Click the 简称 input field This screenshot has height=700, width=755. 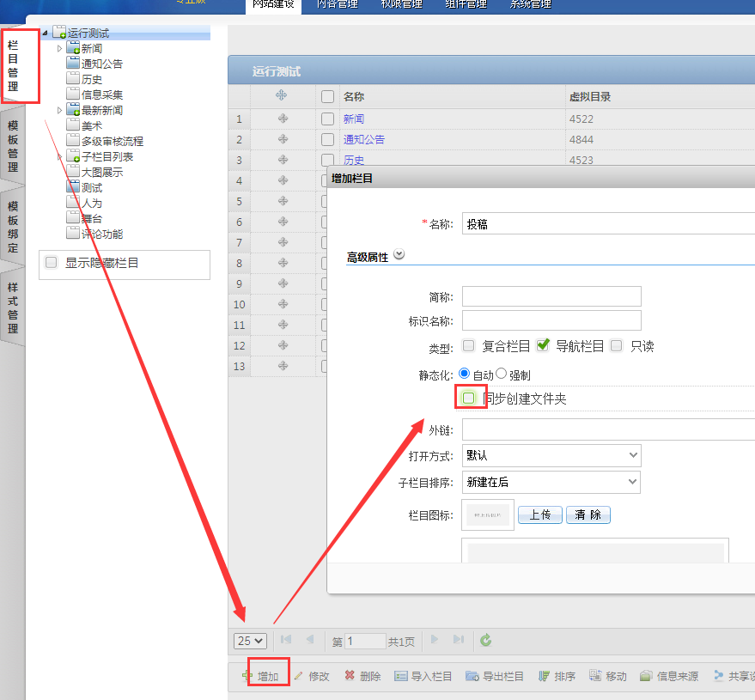[x=551, y=296]
